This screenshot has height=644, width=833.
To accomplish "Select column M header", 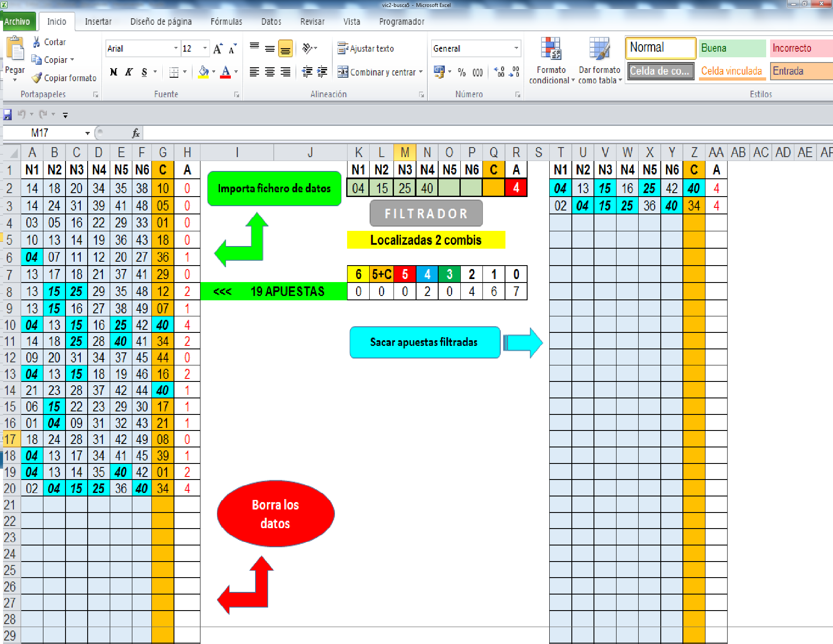I will [x=404, y=152].
